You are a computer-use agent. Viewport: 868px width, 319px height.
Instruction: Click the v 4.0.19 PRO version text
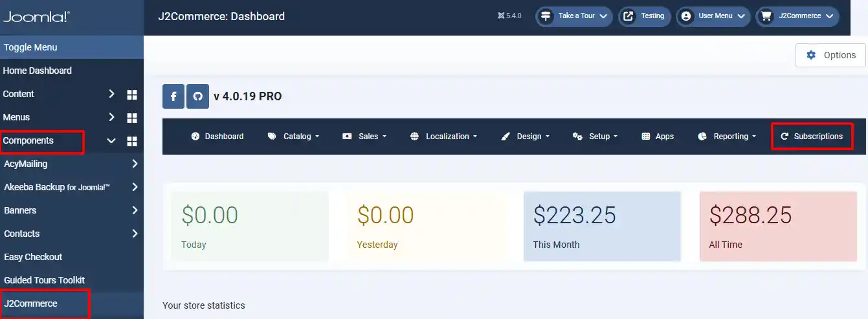click(248, 96)
